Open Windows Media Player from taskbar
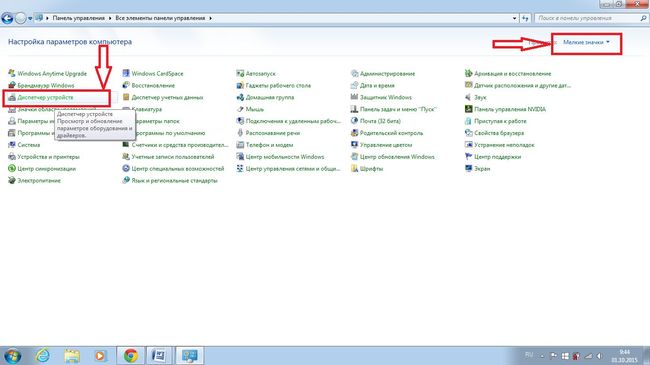Screen dimensions: 650x365 [100, 355]
